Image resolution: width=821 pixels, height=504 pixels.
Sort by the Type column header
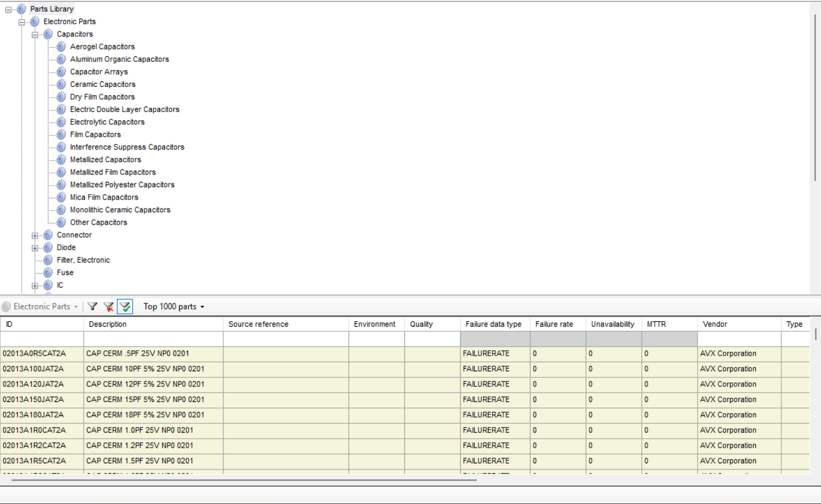pyautogui.click(x=795, y=324)
